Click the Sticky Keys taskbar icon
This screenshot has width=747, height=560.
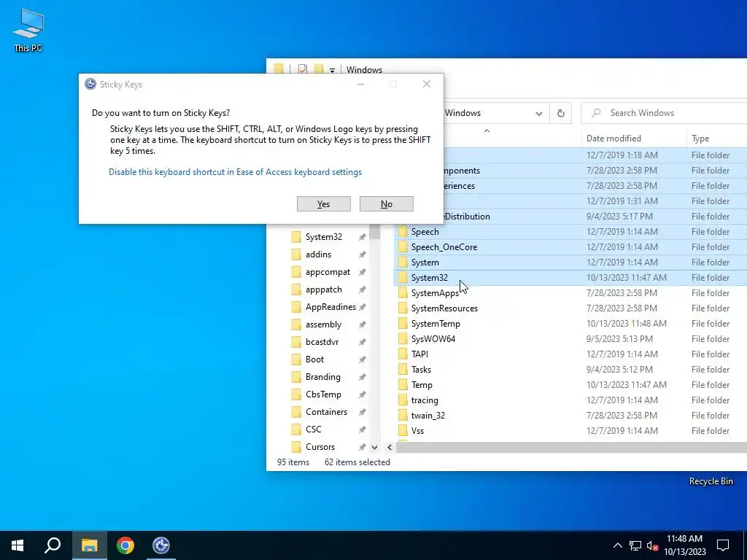pyautogui.click(x=161, y=545)
